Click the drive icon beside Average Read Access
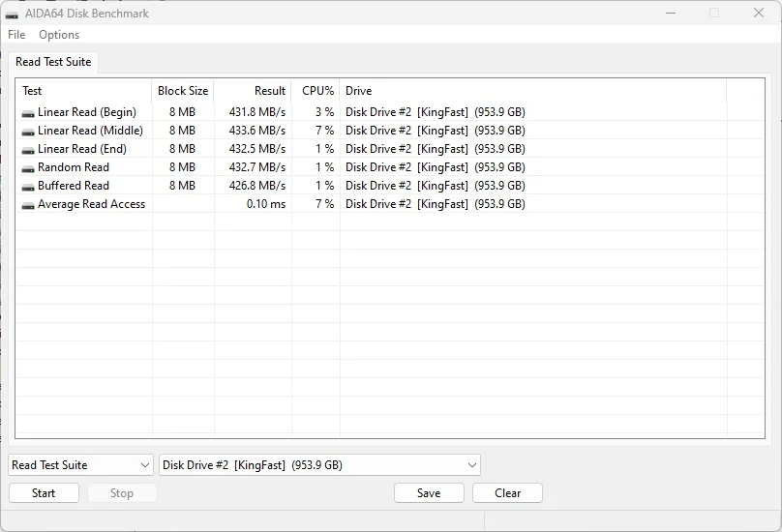This screenshot has height=532, width=782. point(28,205)
